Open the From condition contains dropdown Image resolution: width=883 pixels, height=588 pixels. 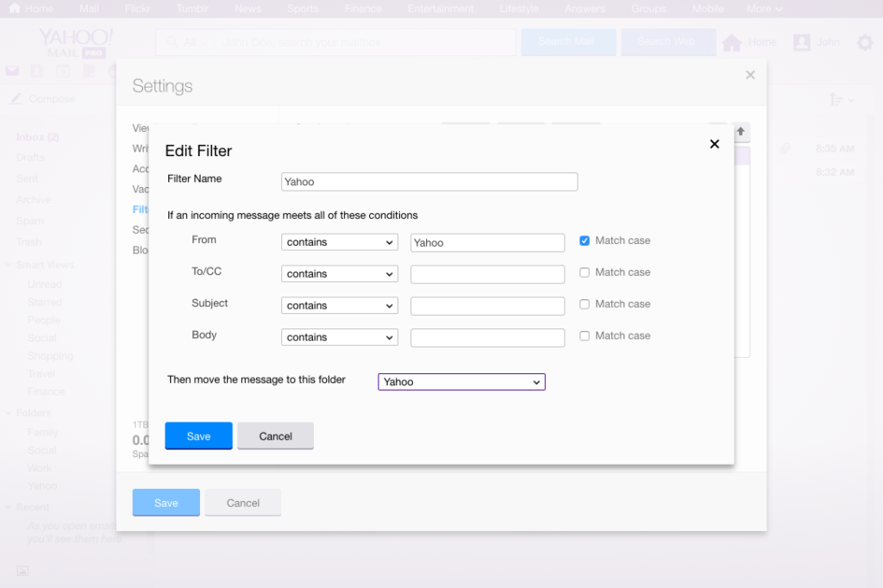coord(340,243)
